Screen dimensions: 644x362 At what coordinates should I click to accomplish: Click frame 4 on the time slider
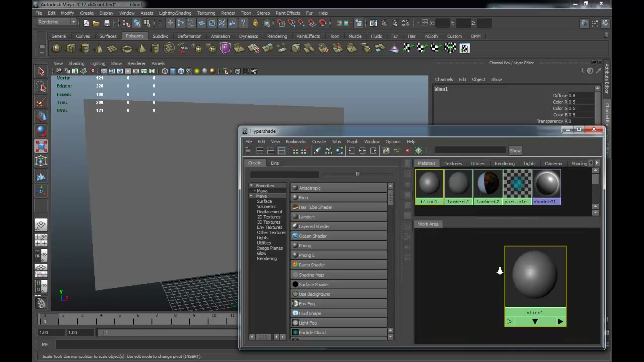pyautogui.click(x=101, y=319)
